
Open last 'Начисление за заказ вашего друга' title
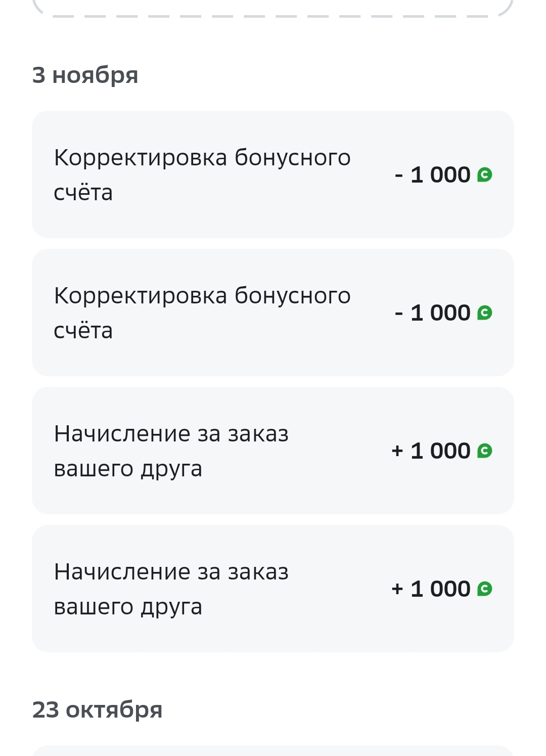[171, 589]
